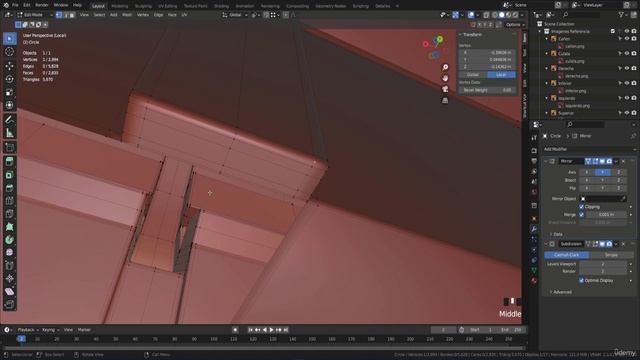The width and height of the screenshot is (640, 360).
Task: Uncheck Imágenes Referencia collection exclude checkbox
Action: pyautogui.click(x=613, y=31)
